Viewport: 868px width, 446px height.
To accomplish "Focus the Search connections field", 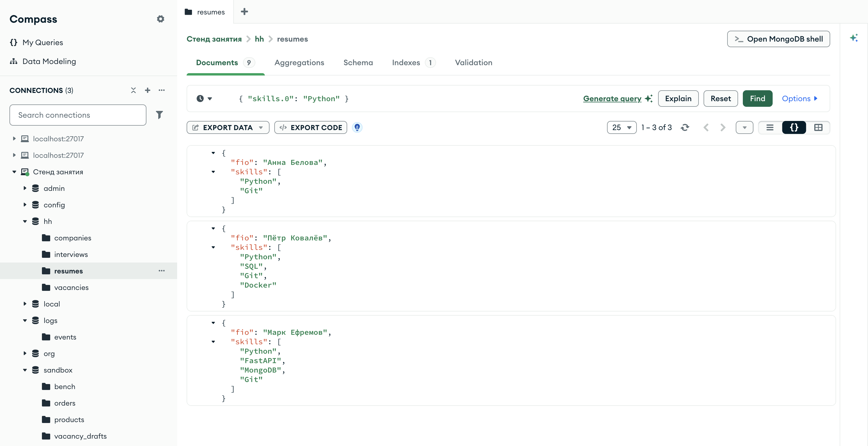I will coord(78,115).
